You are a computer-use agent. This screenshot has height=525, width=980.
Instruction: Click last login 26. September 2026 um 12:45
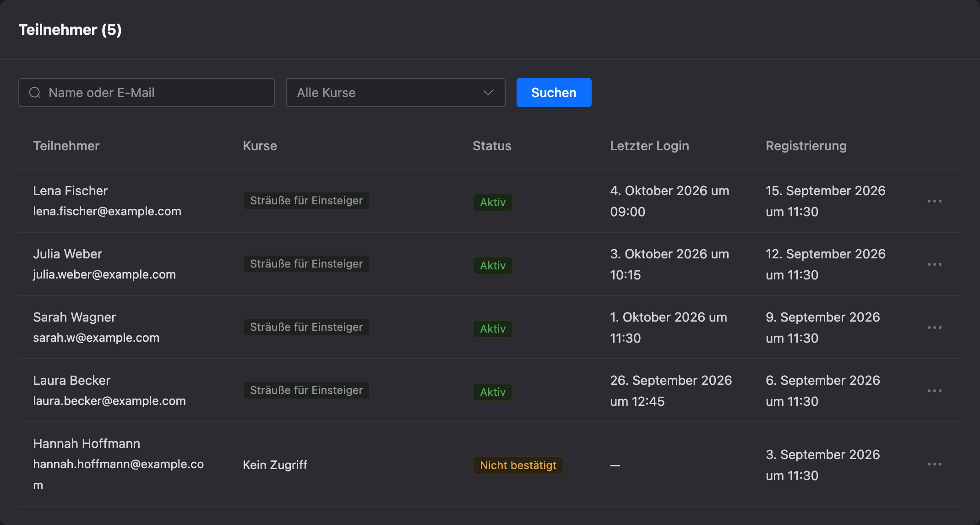(671, 391)
